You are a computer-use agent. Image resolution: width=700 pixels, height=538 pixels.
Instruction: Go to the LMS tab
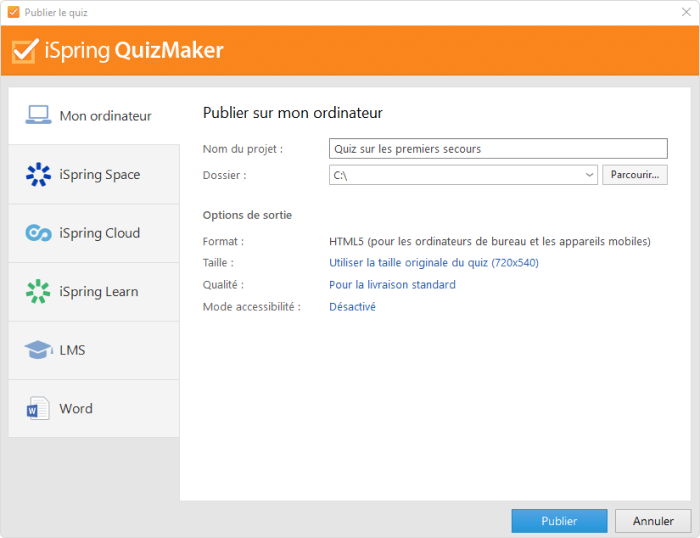click(x=94, y=350)
